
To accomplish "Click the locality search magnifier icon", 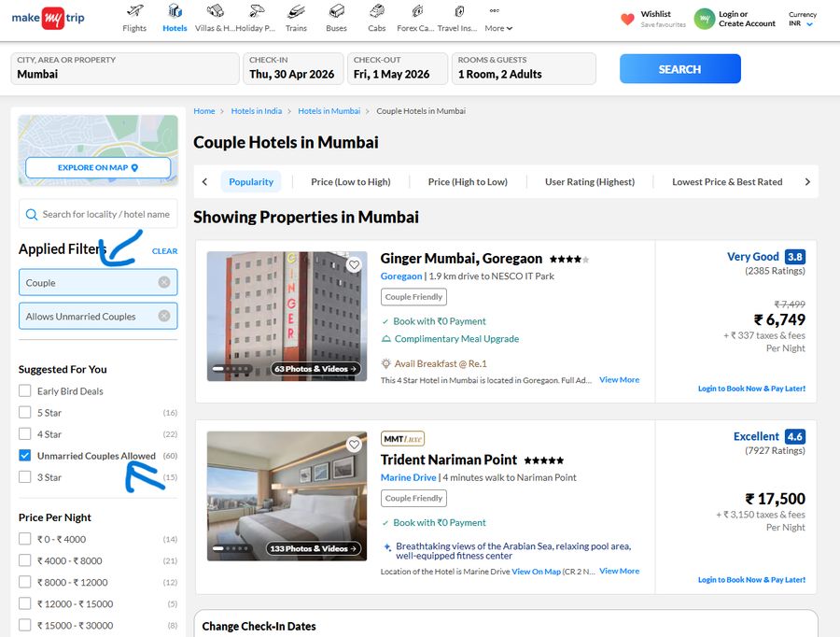I will pos(32,215).
